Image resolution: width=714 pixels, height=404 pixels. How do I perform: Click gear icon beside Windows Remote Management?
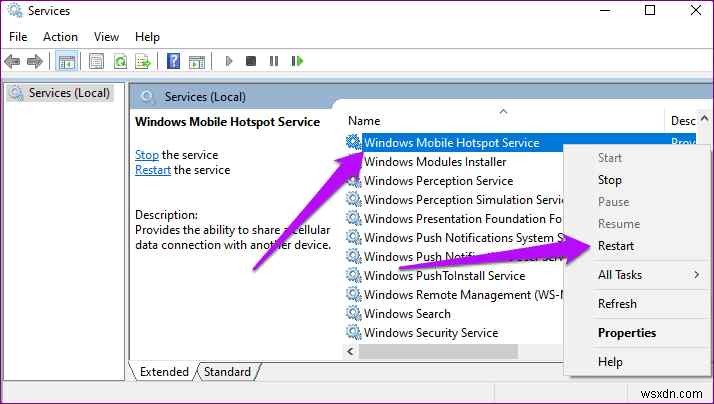click(353, 295)
